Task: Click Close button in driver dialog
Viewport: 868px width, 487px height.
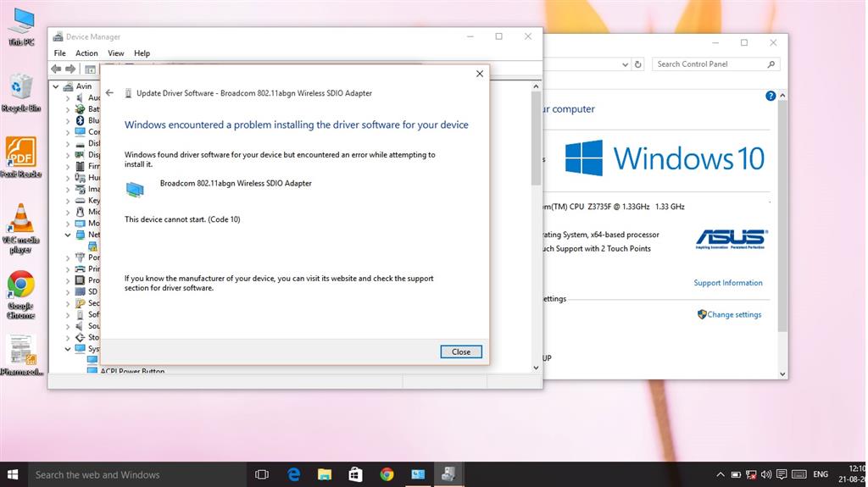Action: 461,351
